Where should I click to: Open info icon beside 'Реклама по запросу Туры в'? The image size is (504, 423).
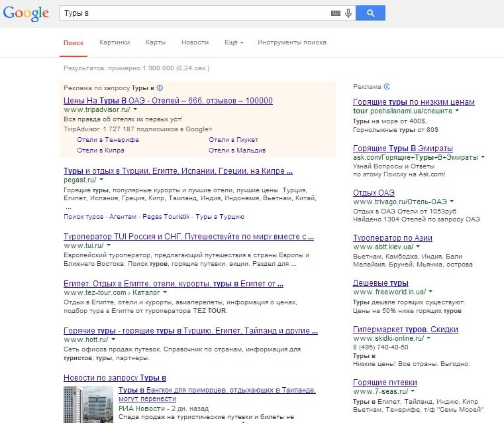click(160, 88)
